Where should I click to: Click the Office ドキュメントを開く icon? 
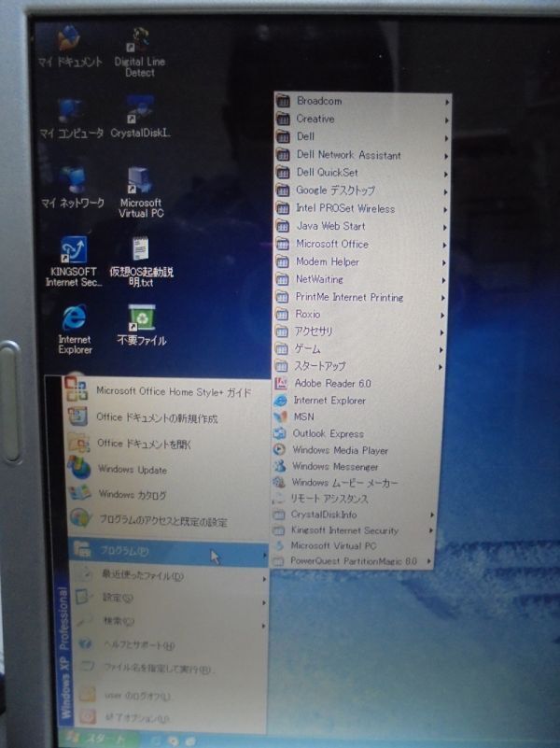coord(78,443)
